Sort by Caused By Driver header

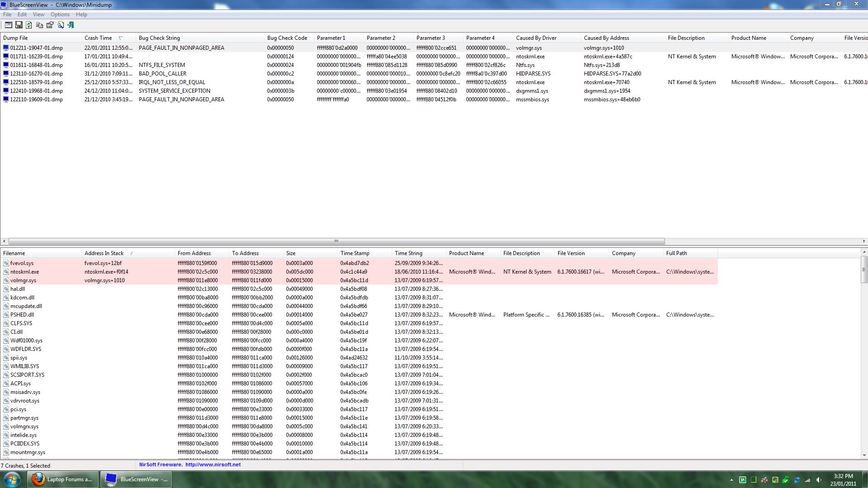click(547, 38)
